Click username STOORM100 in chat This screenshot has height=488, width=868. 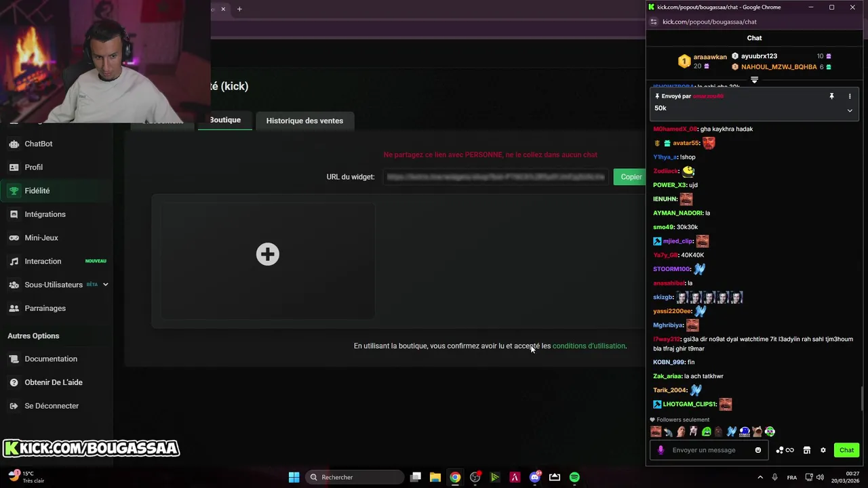pos(671,269)
